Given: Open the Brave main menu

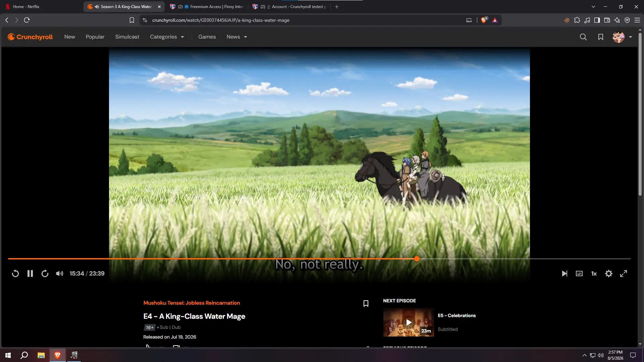Looking at the screenshot, I should coord(637,20).
